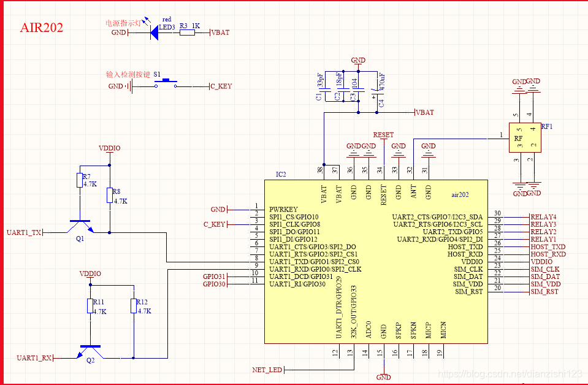Select the red GPIO31 net label
Screen dimensions: 588x385
click(x=214, y=276)
